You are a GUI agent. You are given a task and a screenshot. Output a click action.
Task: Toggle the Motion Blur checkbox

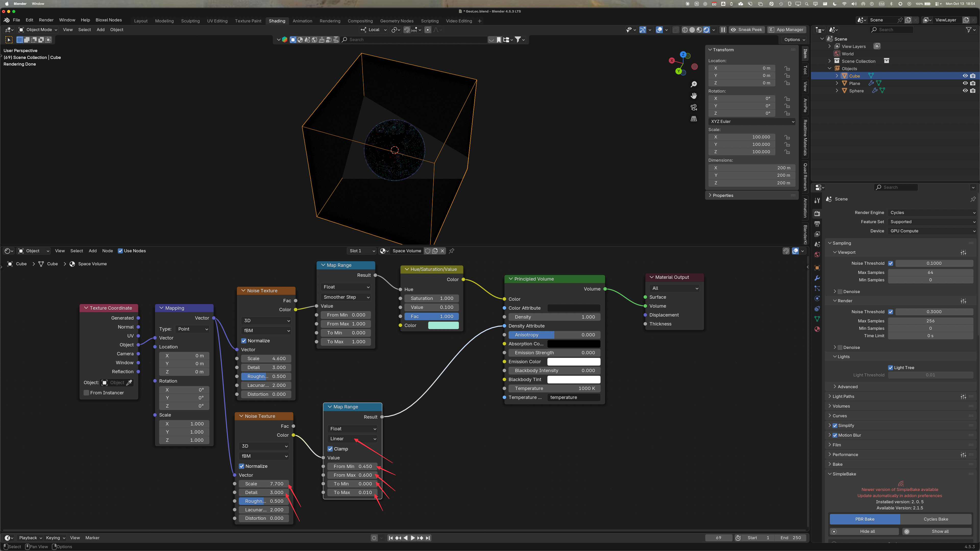coord(835,435)
